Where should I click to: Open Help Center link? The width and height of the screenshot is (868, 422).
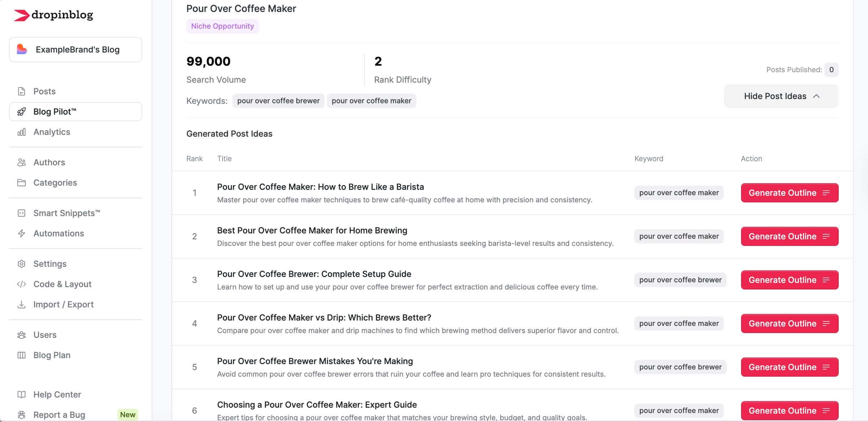pos(57,395)
